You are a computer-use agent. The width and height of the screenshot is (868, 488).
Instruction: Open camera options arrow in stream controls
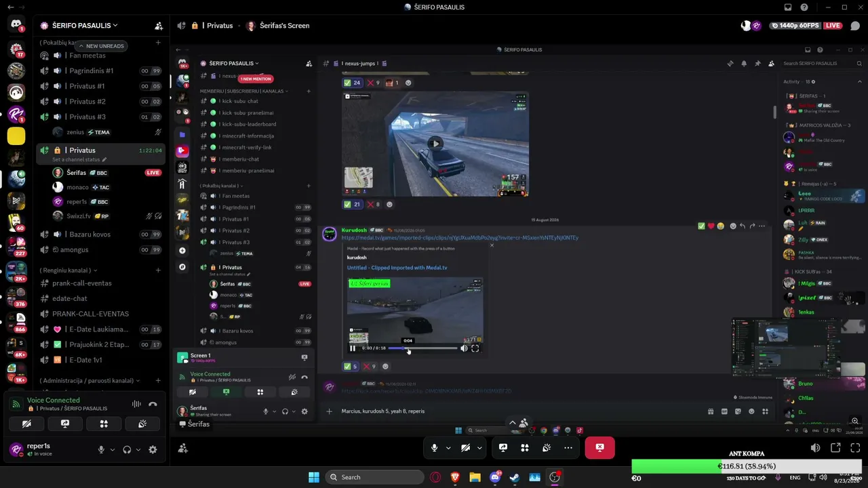click(479, 448)
